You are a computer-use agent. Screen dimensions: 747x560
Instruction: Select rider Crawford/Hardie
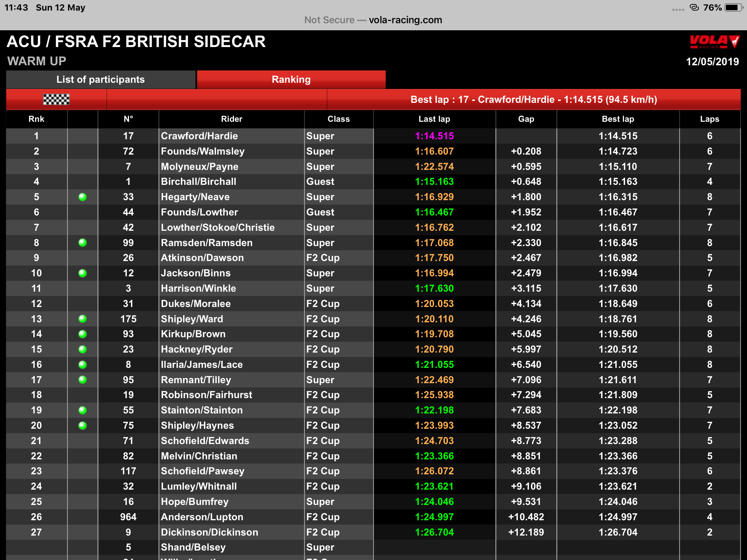click(199, 136)
